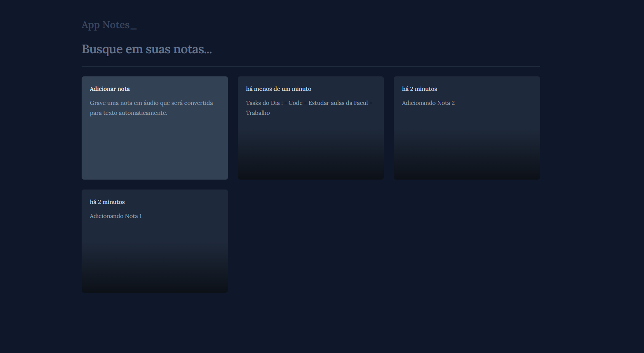Click the empty area in the 'Adicionar nota' card
This screenshot has width=644, height=353.
[155, 153]
